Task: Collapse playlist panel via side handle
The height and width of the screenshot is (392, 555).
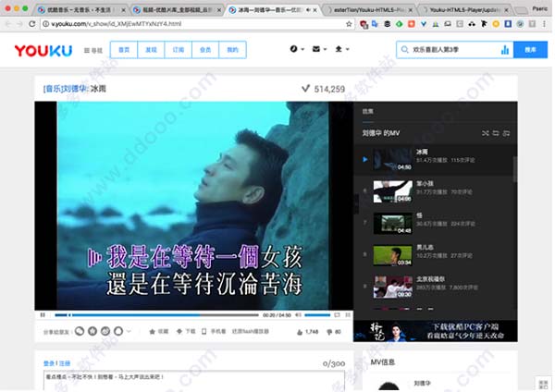Action: [x=356, y=203]
